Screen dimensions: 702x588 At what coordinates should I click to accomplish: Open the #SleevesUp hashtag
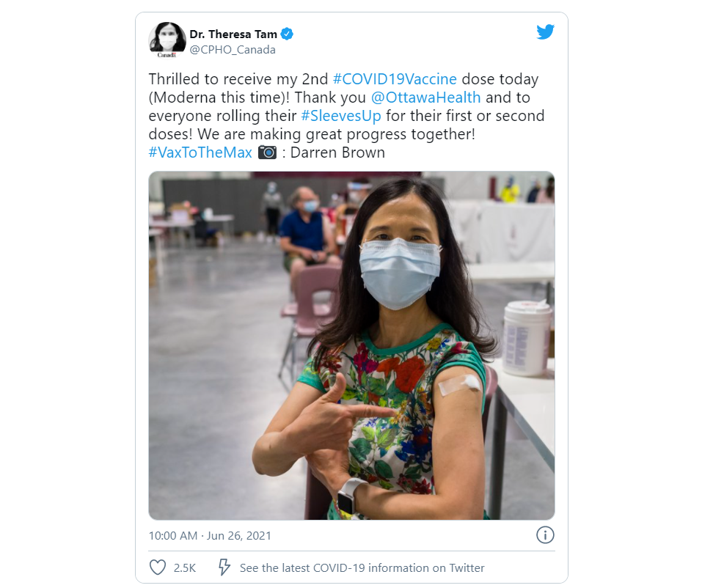click(x=341, y=116)
